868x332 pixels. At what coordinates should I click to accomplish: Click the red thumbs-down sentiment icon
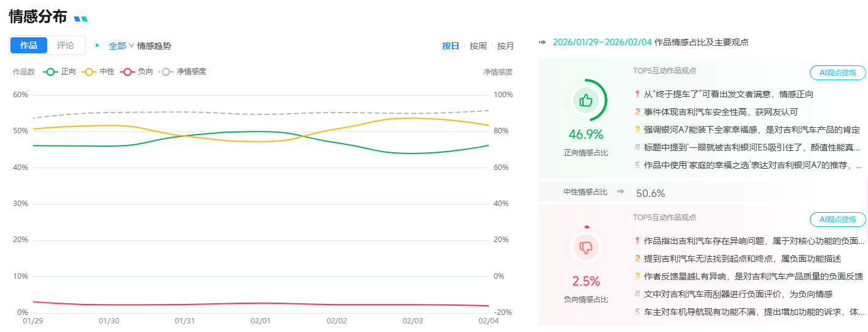click(586, 248)
